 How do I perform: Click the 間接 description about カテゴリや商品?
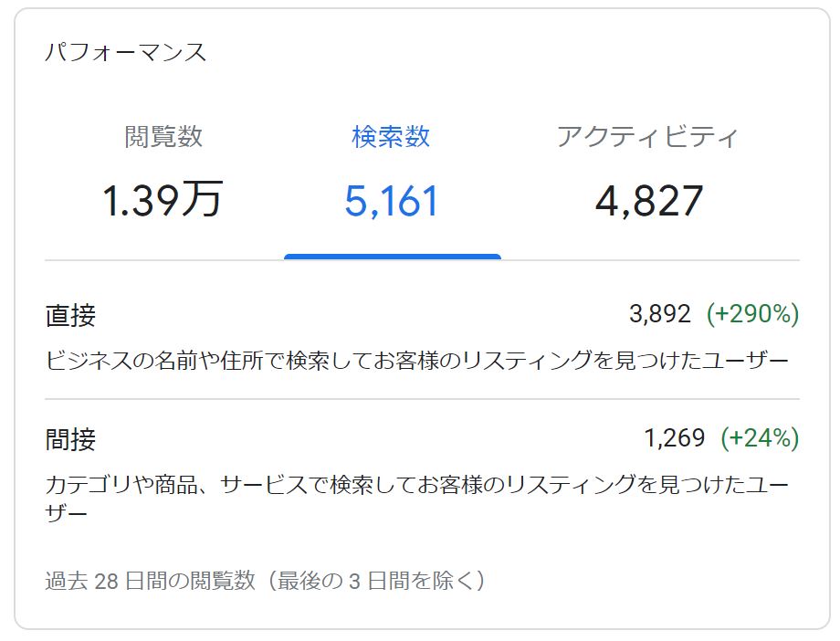[x=416, y=499]
